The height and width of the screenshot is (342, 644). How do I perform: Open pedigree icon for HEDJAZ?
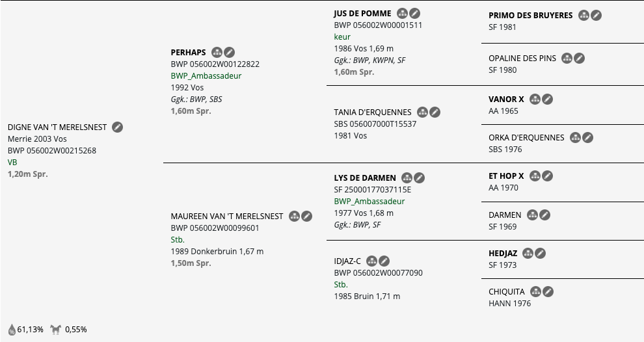[528, 254]
